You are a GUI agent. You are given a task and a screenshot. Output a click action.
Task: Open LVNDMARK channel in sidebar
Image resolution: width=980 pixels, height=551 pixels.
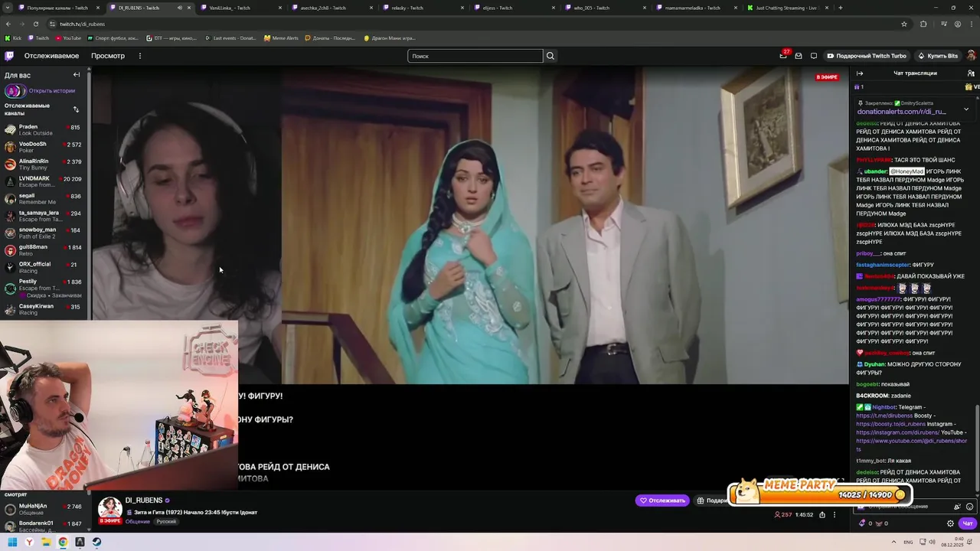(44, 181)
